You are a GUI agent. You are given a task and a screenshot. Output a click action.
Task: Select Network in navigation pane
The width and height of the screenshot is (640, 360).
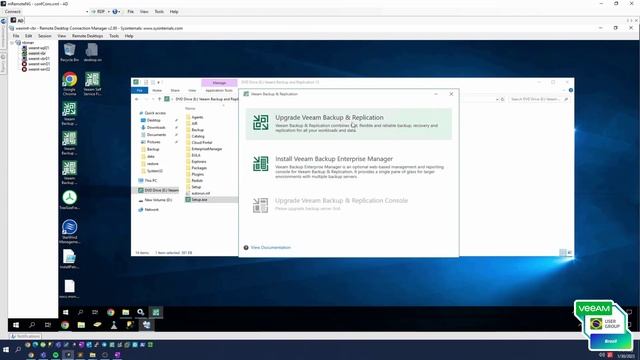coord(151,209)
